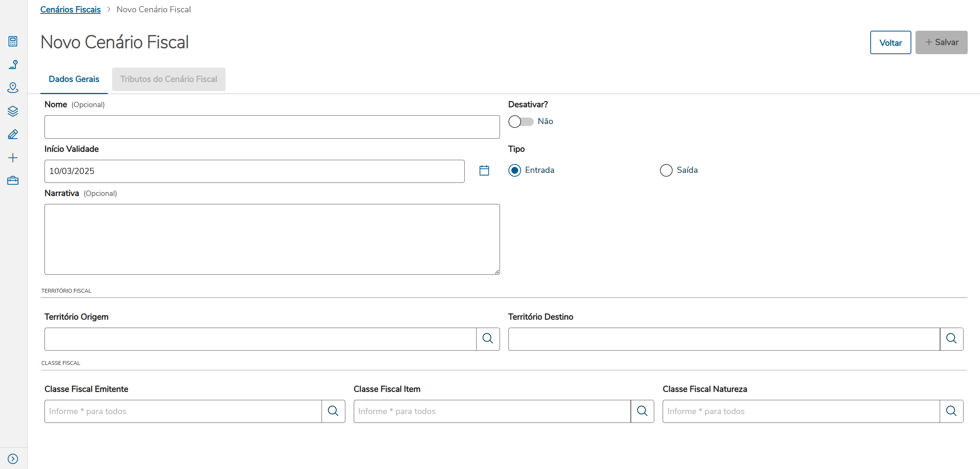This screenshot has width=980, height=469.
Task: Open the calendar picker for Início Validade
Action: pos(484,171)
